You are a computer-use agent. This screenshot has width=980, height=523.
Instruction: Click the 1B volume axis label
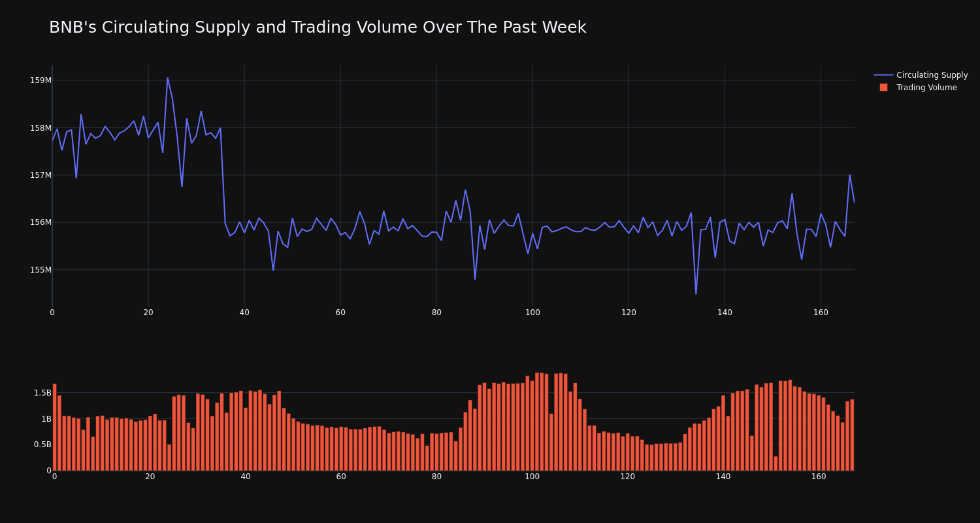tap(46, 419)
